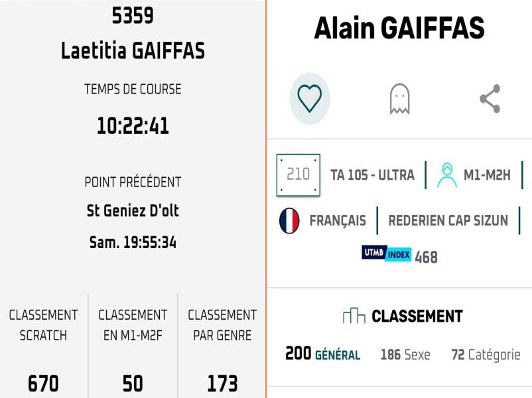Select the Sexe ranking tab
This screenshot has width=532, height=398.
(x=405, y=355)
